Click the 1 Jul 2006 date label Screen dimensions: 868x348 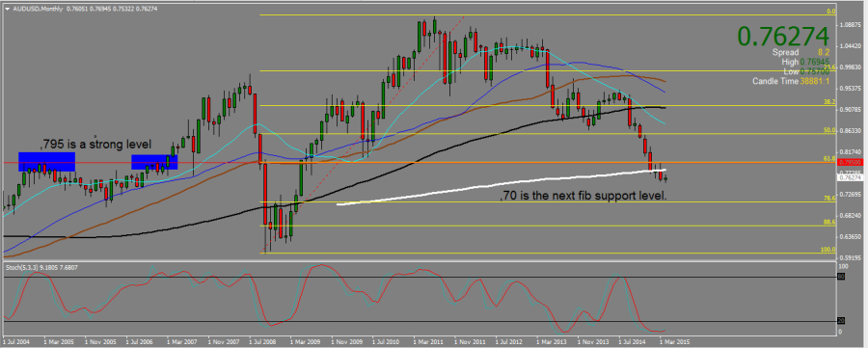[x=140, y=341]
